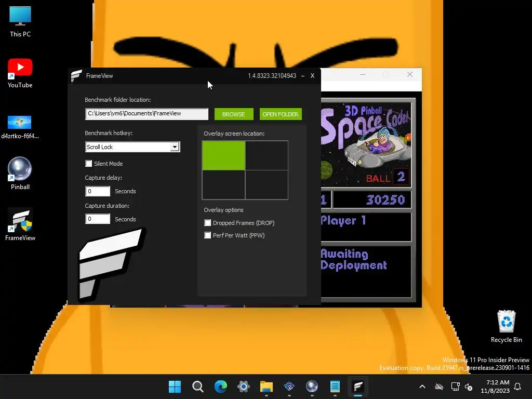Click the cloud sync tray icon
The height and width of the screenshot is (399, 532).
[x=439, y=387]
